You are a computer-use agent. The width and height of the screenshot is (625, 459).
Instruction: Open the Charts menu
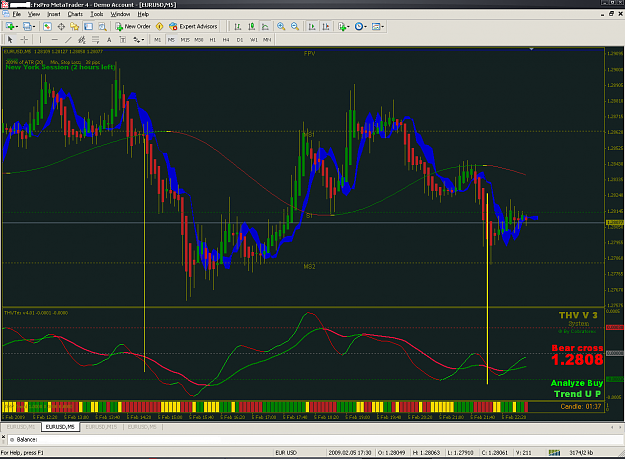(75, 14)
